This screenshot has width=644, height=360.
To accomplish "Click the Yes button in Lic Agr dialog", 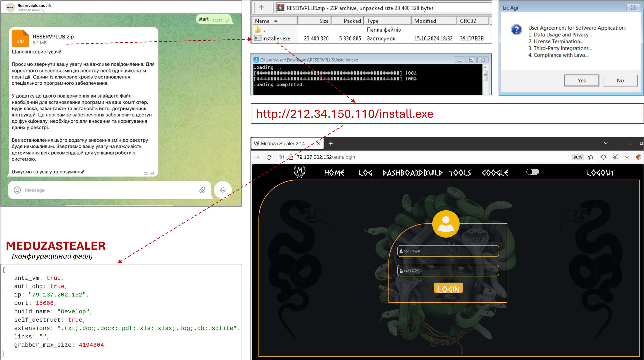I will (581, 80).
